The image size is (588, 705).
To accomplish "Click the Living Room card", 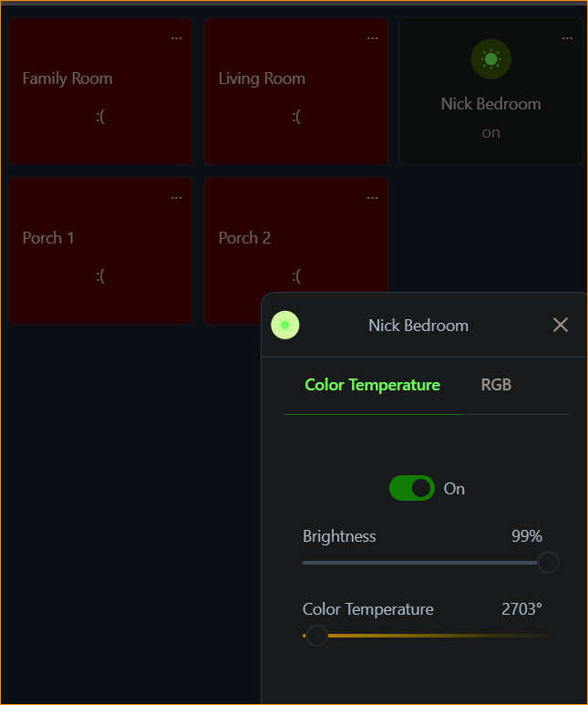I will [296, 91].
